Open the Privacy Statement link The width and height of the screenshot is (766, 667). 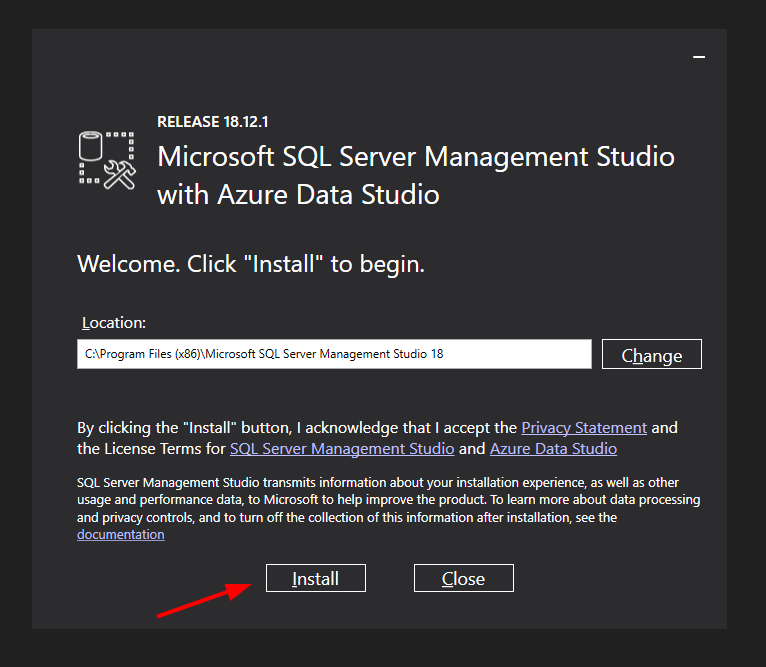(584, 427)
